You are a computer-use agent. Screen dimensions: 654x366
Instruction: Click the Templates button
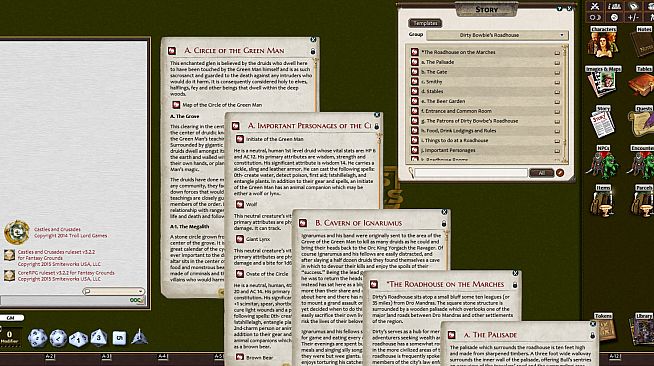click(425, 23)
